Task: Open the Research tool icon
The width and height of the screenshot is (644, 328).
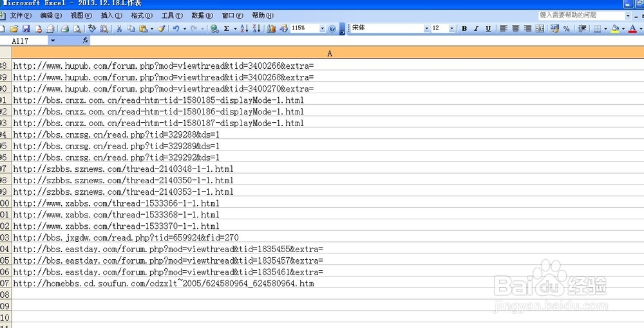Action: coord(104,29)
